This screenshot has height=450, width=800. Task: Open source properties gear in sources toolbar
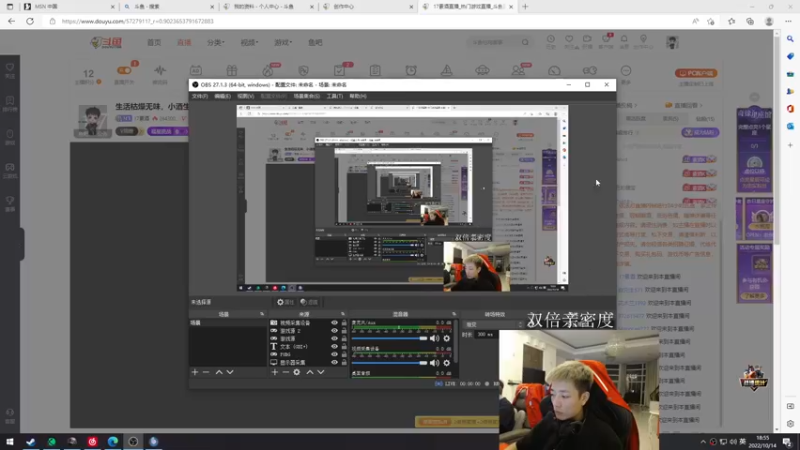[297, 372]
